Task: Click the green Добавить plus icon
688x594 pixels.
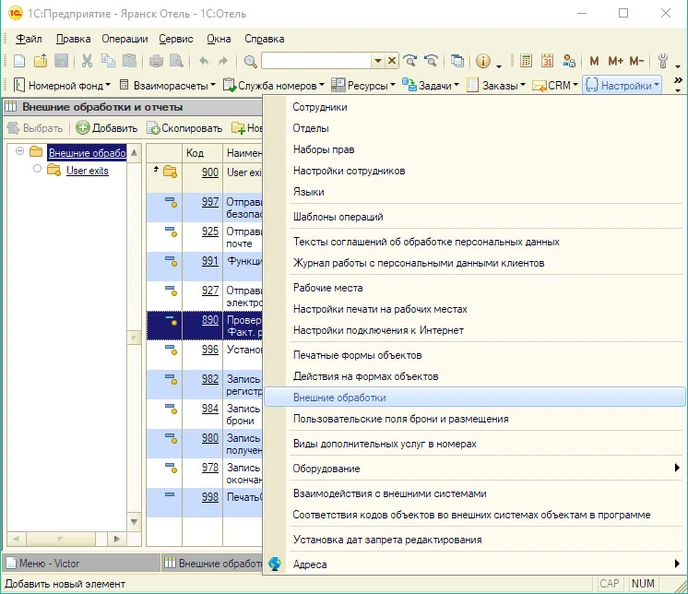Action: click(83, 128)
